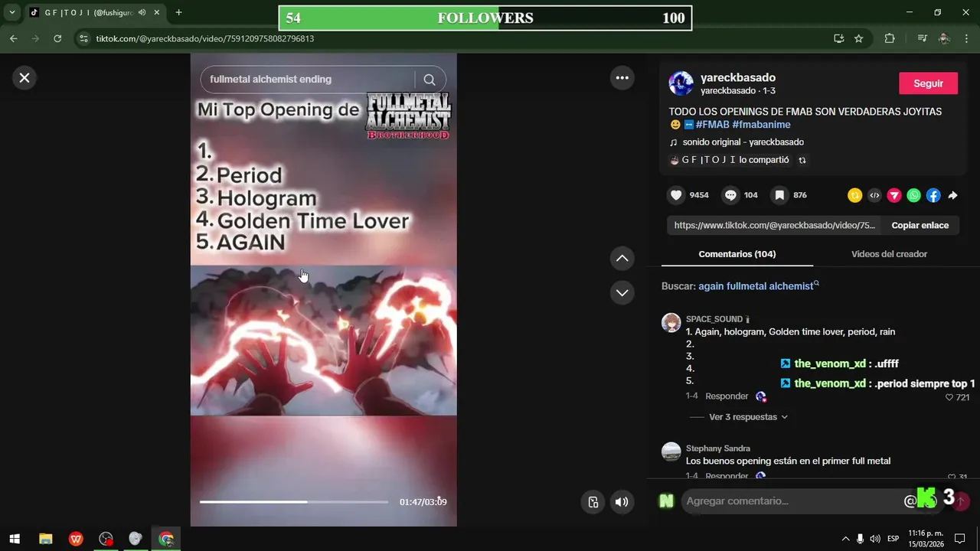
Task: Open SPACE_SOUND's profile avatar
Action: pyautogui.click(x=671, y=322)
